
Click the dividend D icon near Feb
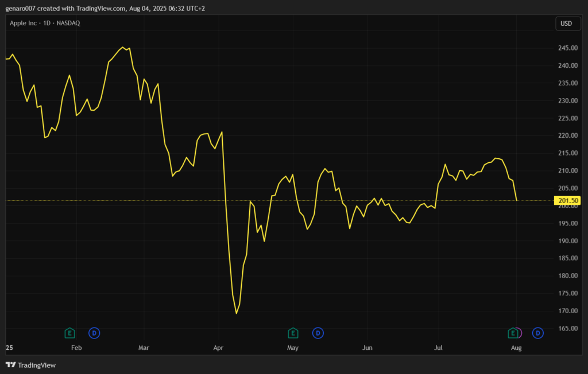94,333
